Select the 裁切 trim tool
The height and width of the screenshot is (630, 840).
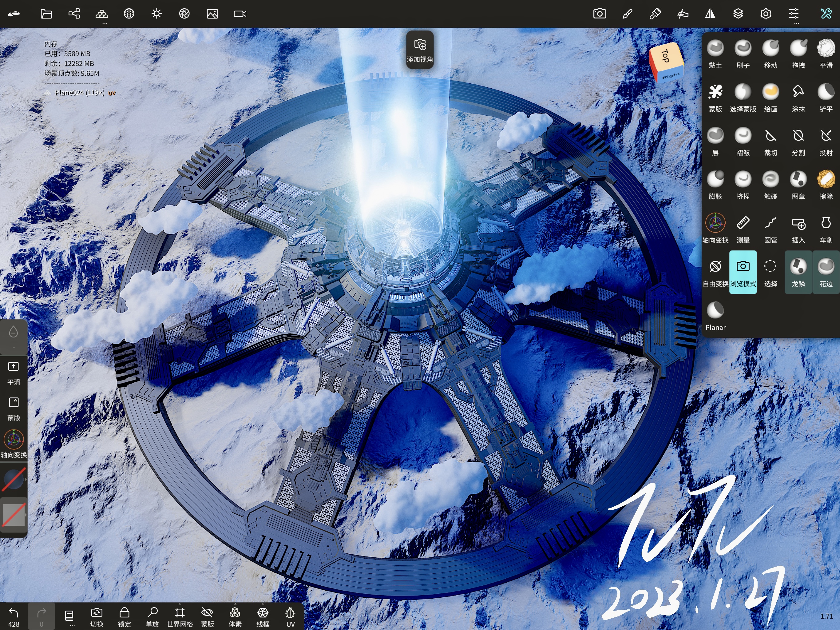pyautogui.click(x=771, y=142)
